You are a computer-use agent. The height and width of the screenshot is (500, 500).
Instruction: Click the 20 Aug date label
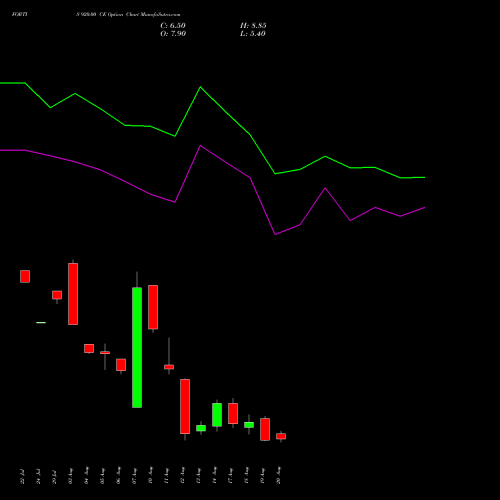pyautogui.click(x=278, y=476)
